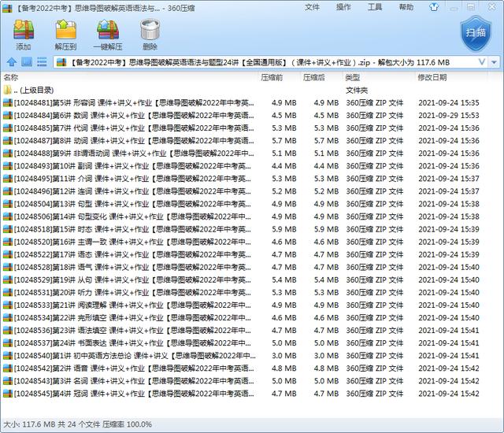Select file [10248506]第14讲 句型变化

coord(132,216)
